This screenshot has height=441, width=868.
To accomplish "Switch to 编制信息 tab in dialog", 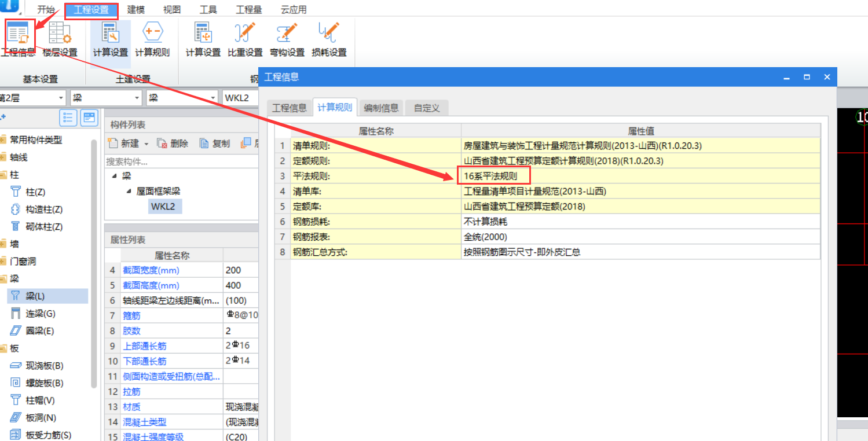I will tap(381, 108).
